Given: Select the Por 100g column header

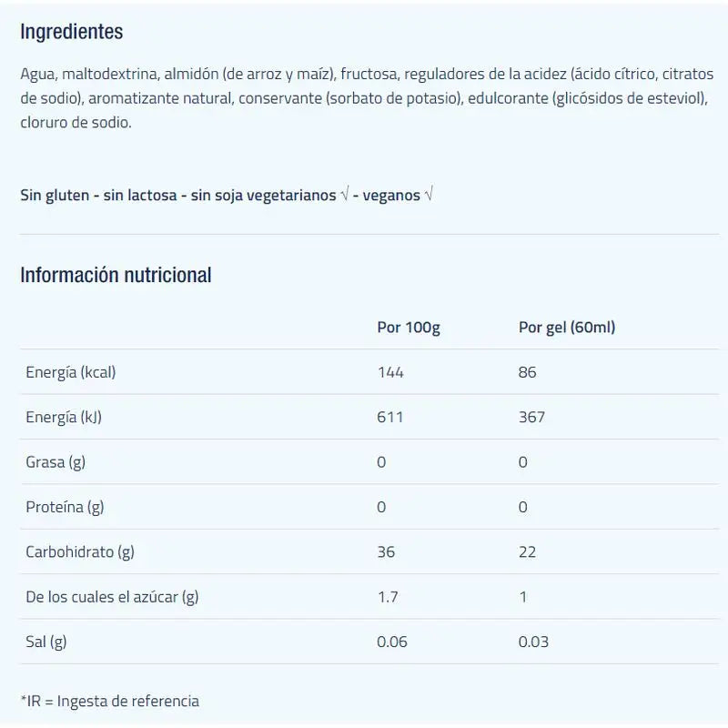Looking at the screenshot, I should pyautogui.click(x=409, y=327).
